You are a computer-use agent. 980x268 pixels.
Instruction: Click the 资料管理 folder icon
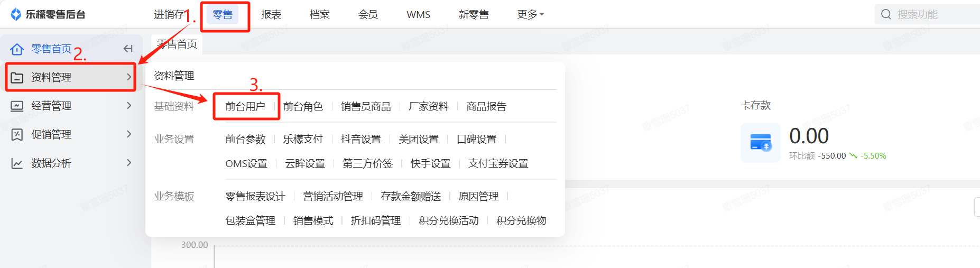[17, 78]
